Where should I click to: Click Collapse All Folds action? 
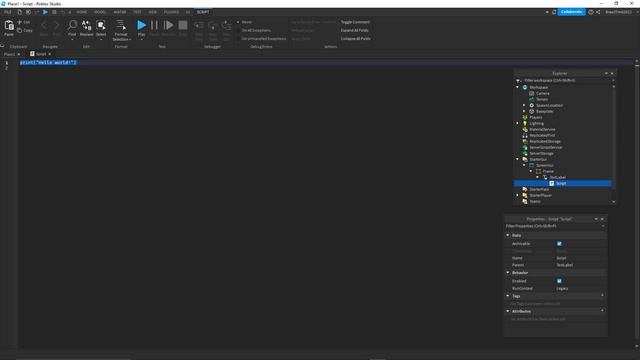pyautogui.click(x=356, y=38)
